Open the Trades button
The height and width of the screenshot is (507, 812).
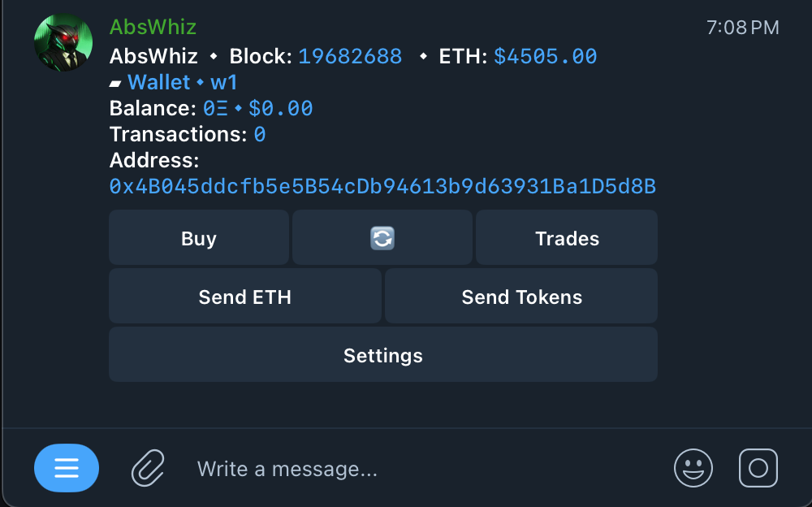pyautogui.click(x=567, y=238)
